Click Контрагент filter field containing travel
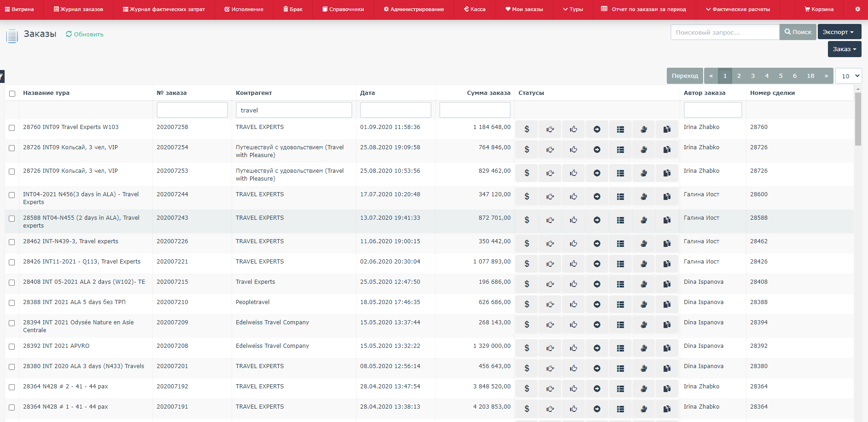This screenshot has width=868, height=422. (294, 110)
